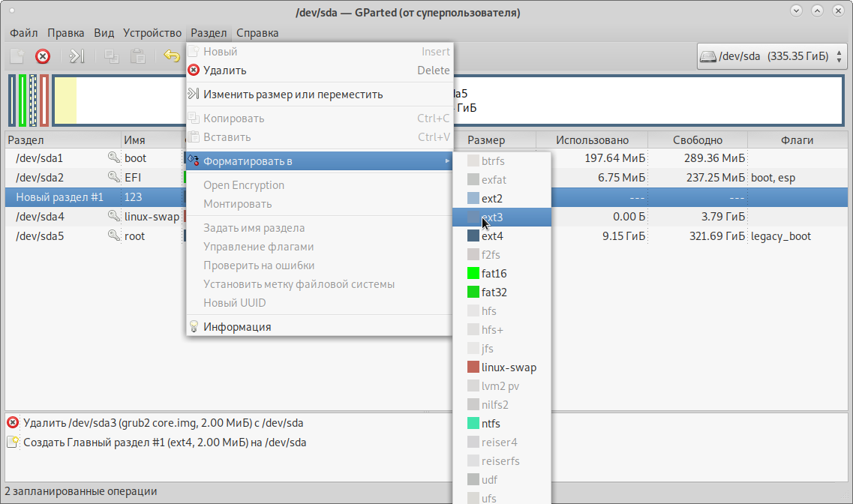Click the key icon next to /dev/sda5
The height and width of the screenshot is (504, 853).
pyautogui.click(x=114, y=236)
